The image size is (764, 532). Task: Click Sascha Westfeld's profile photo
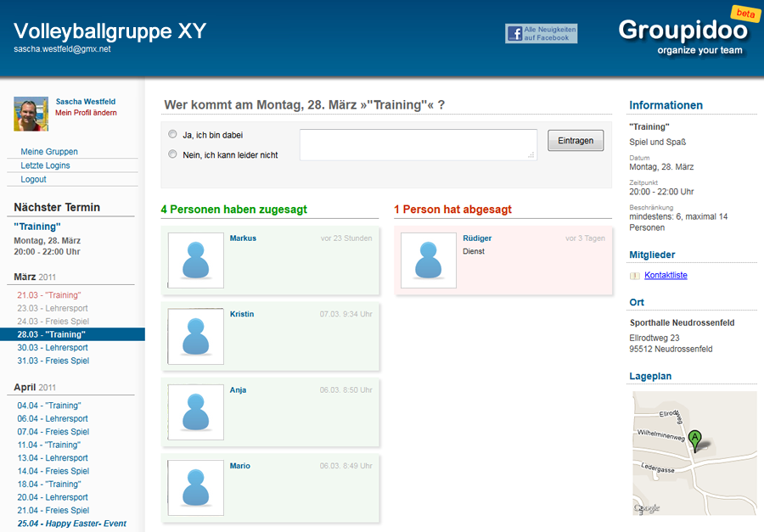tap(31, 113)
